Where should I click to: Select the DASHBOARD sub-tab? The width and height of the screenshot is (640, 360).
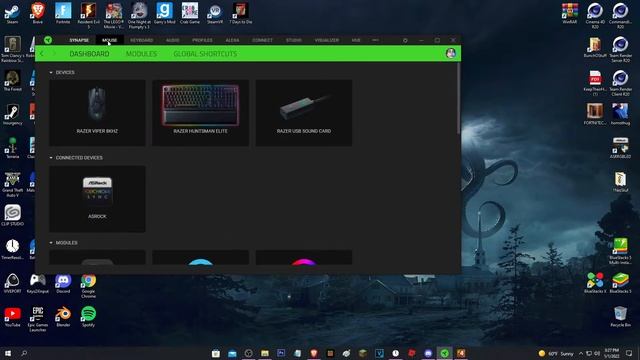(89, 53)
